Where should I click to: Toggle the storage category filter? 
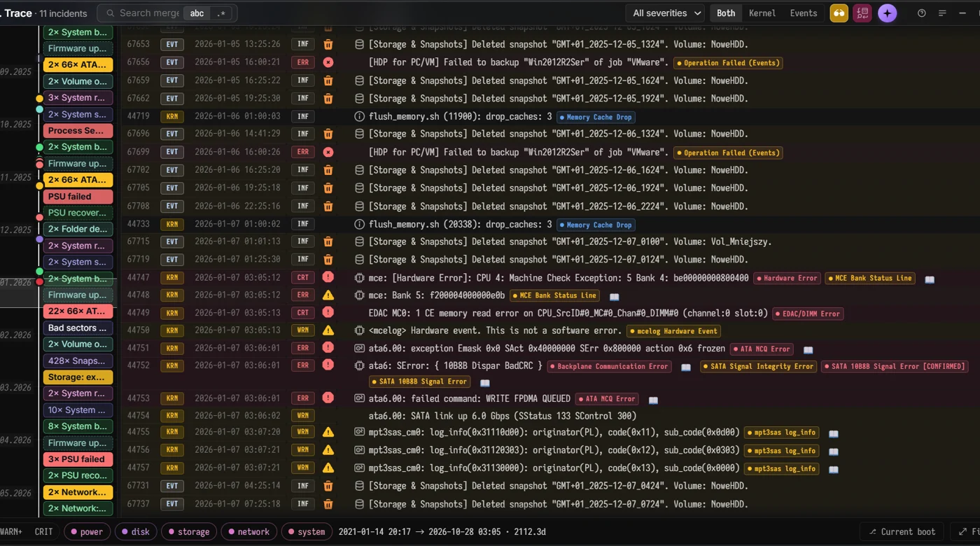click(x=189, y=532)
